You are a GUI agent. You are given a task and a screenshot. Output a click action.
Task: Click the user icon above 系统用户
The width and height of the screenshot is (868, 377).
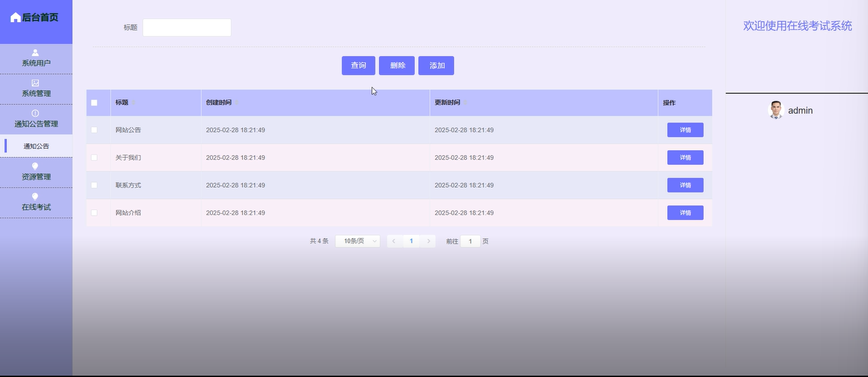click(35, 53)
